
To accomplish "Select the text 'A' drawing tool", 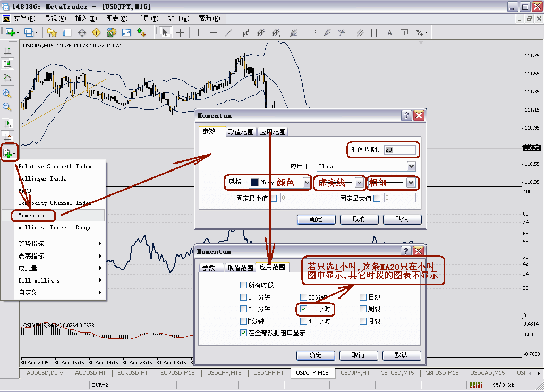I will pyautogui.click(x=389, y=32).
